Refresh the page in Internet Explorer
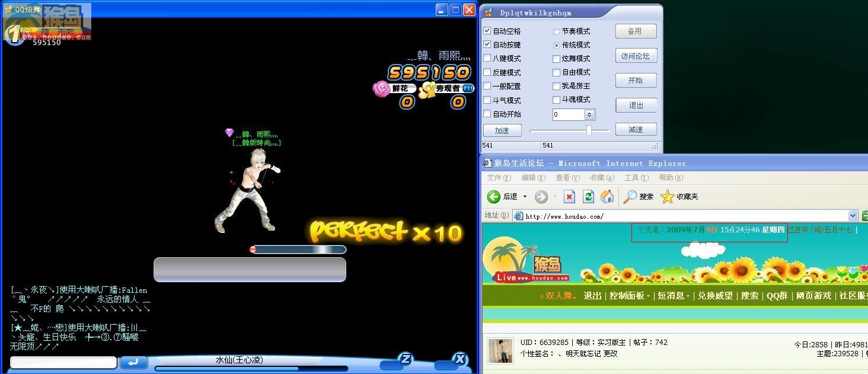 tap(588, 197)
